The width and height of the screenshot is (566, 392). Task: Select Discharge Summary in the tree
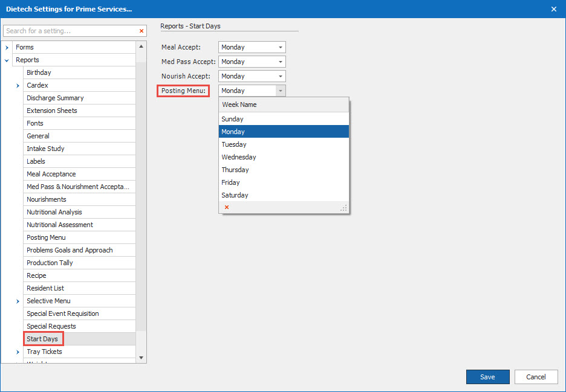point(79,98)
